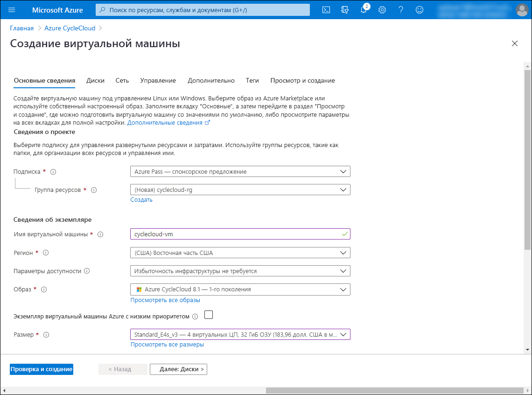
Task: Click info icon next to Образ
Action: point(44,289)
